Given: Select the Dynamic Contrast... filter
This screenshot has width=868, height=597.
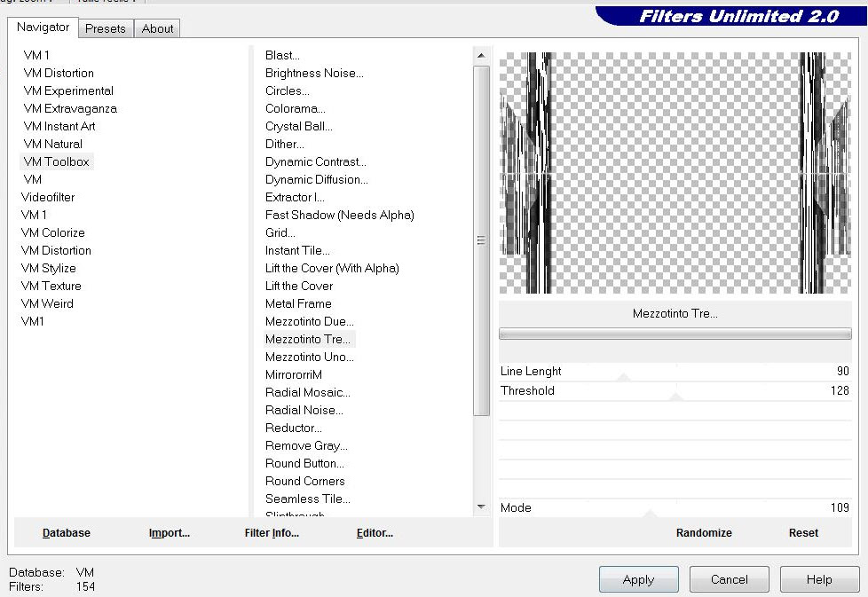Looking at the screenshot, I should [x=316, y=161].
